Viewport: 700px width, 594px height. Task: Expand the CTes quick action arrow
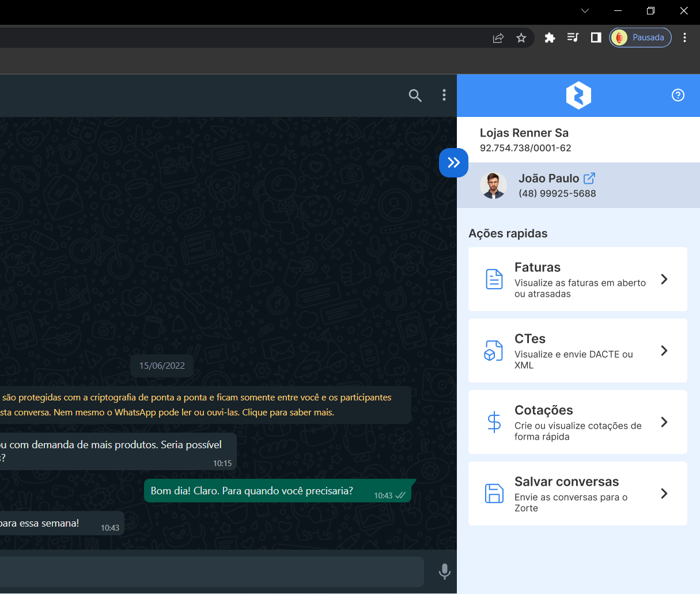click(664, 351)
